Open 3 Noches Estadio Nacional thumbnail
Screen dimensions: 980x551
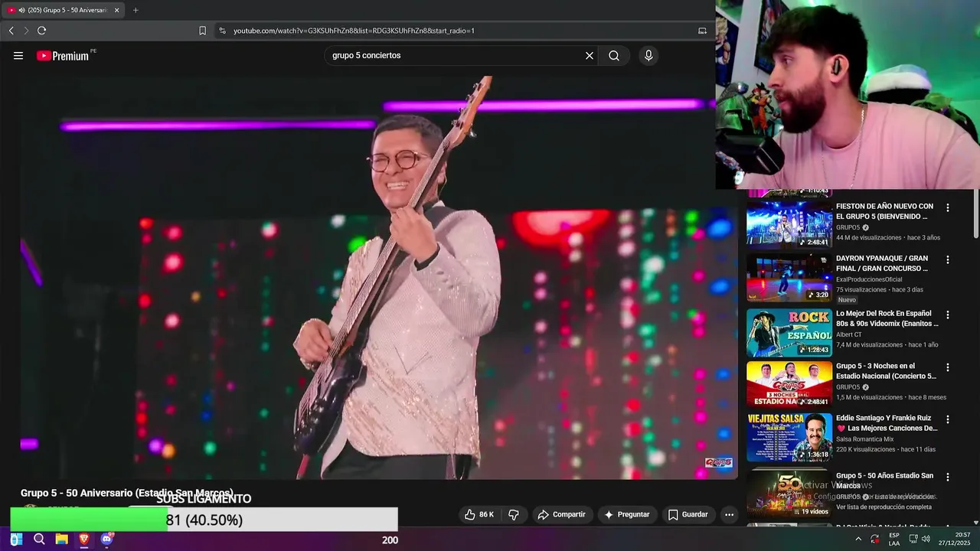pyautogui.click(x=789, y=384)
